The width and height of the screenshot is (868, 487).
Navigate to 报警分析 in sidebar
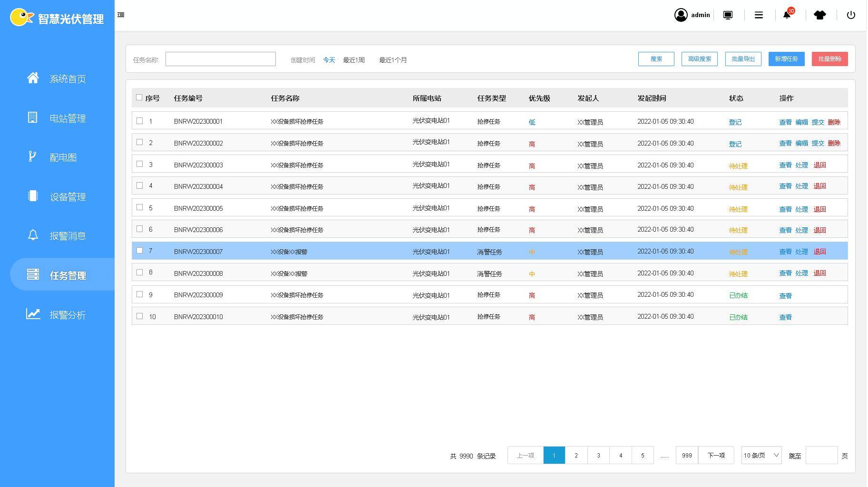point(68,315)
